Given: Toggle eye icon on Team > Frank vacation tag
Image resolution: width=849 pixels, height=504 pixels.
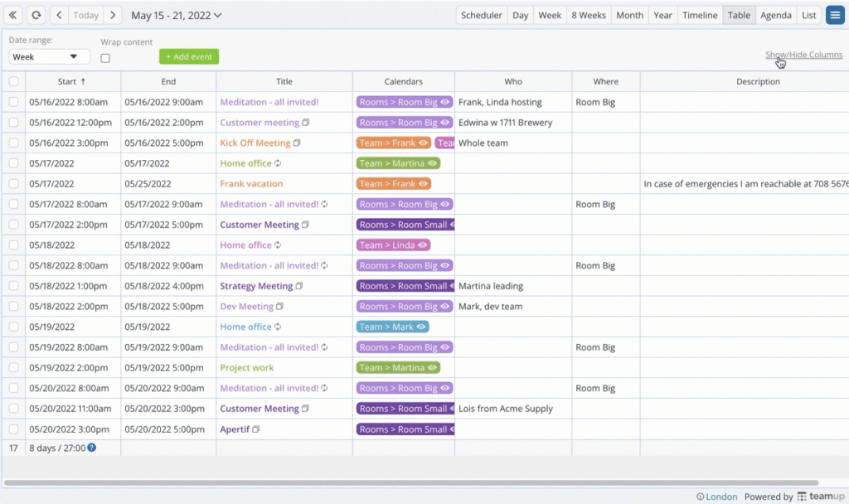Looking at the screenshot, I should pos(423,184).
